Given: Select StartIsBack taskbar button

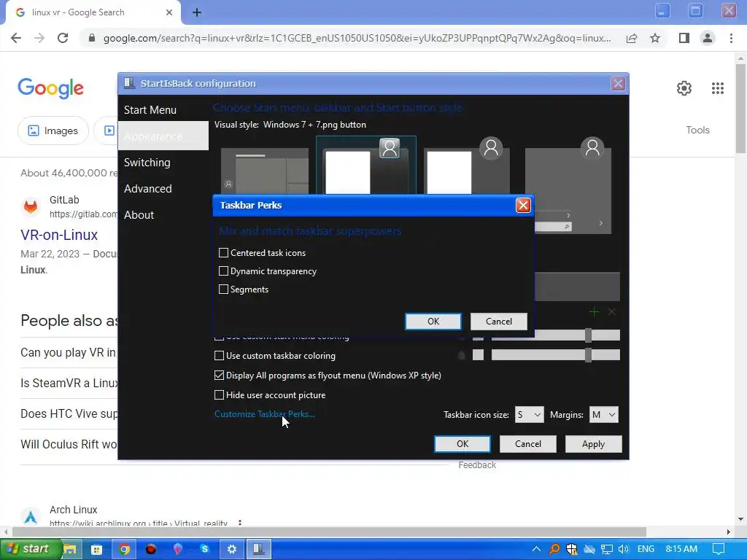Looking at the screenshot, I should [259, 549].
